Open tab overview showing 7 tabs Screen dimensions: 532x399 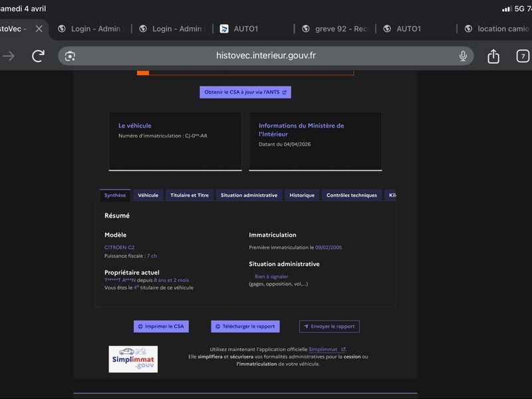pyautogui.click(x=522, y=56)
